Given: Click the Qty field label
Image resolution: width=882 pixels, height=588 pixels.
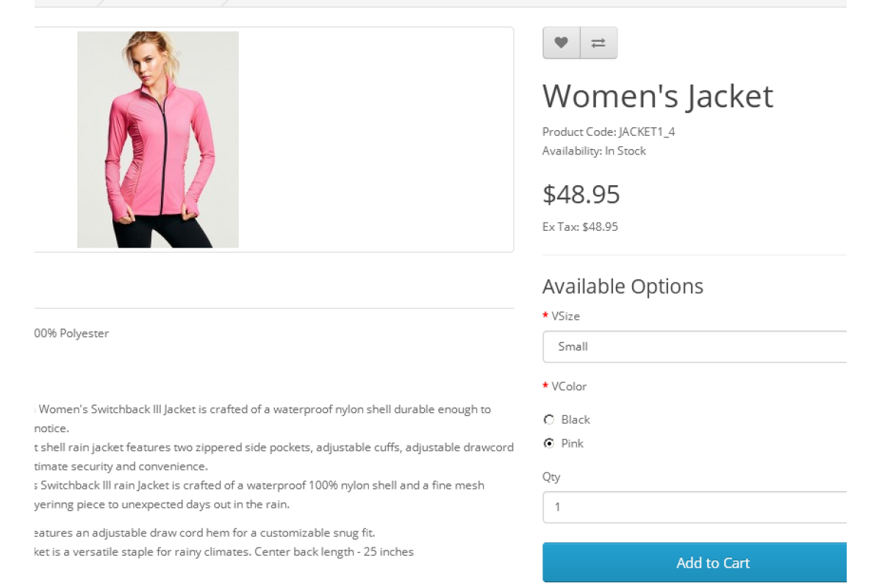Looking at the screenshot, I should [551, 477].
